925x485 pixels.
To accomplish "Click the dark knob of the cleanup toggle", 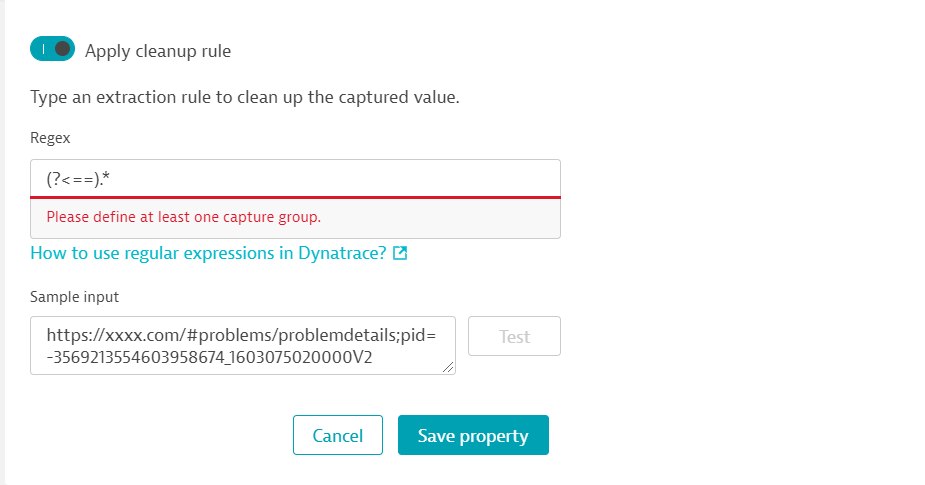I will (63, 49).
